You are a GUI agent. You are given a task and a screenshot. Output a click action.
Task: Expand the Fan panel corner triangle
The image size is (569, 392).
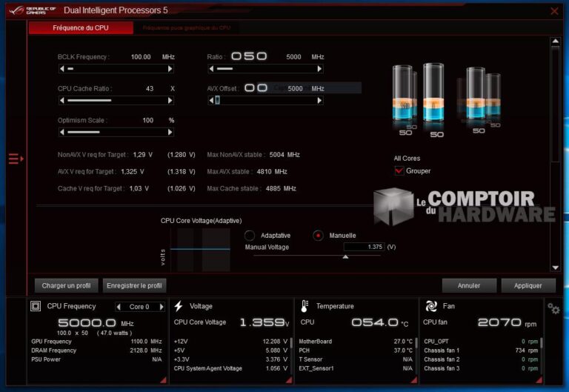coord(539,380)
